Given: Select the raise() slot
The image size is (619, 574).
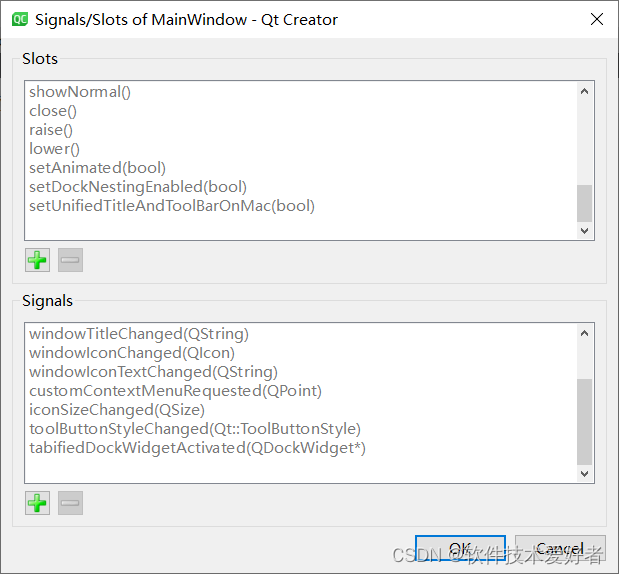Looking at the screenshot, I should [x=51, y=130].
